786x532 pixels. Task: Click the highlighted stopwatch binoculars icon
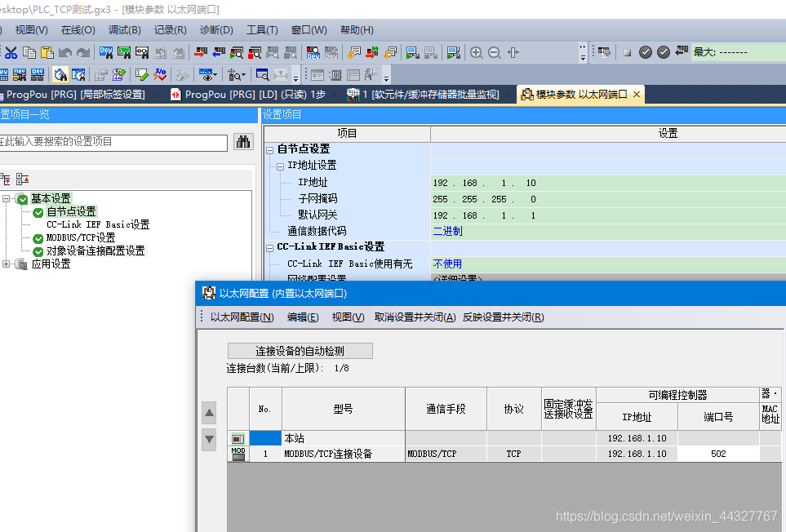(x=60, y=75)
